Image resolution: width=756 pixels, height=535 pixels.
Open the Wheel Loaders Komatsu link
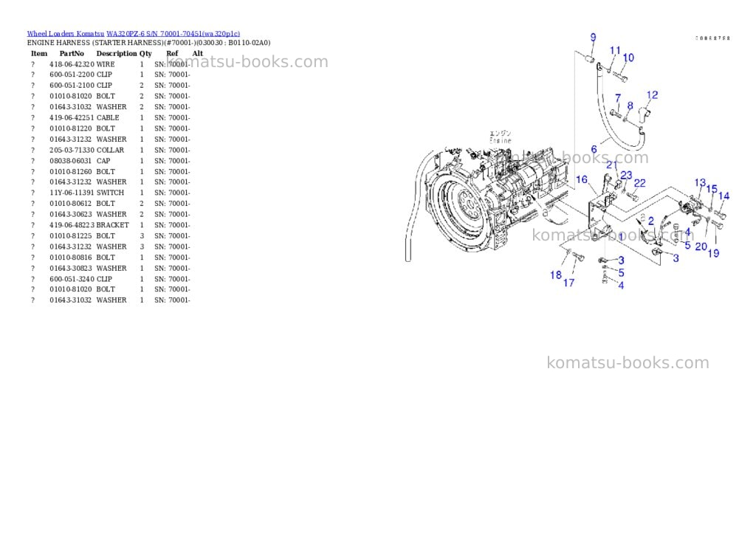(x=65, y=34)
